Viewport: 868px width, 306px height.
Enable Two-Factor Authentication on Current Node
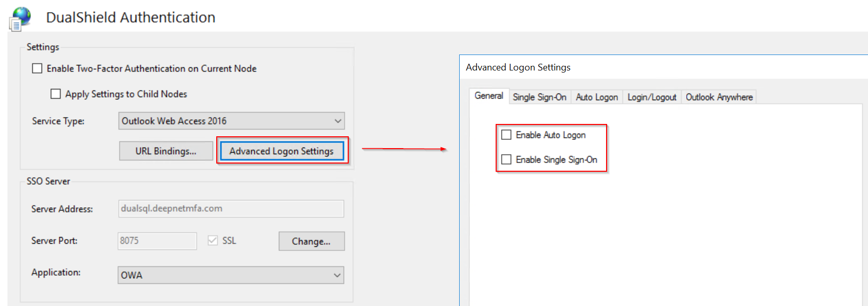[37, 68]
